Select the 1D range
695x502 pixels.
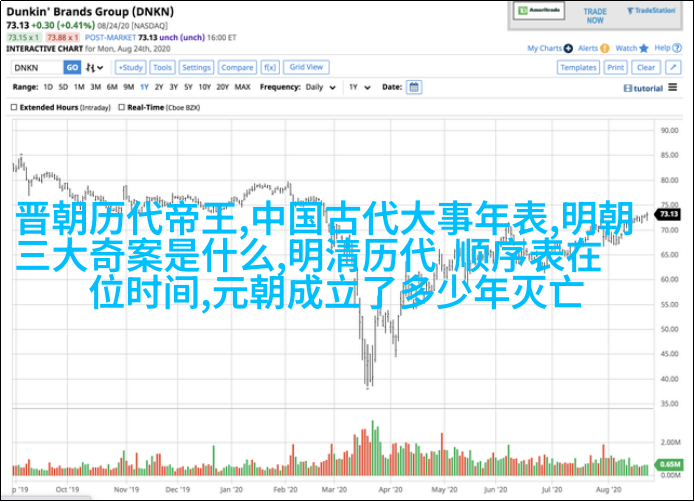pos(48,87)
